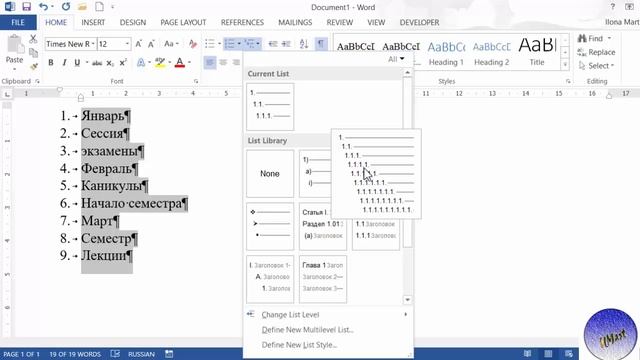
Task: Apply the Heading 1 style
Action: pyautogui.click(x=446, y=53)
